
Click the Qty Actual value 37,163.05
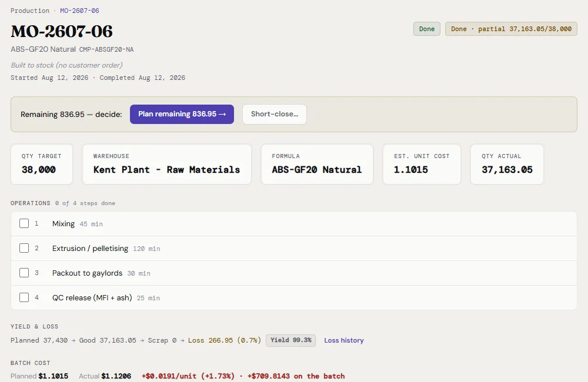coord(507,170)
